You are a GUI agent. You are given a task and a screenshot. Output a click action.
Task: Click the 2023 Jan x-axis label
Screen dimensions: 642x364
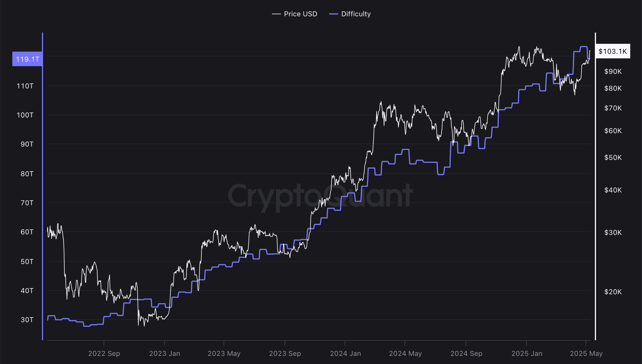coord(164,354)
